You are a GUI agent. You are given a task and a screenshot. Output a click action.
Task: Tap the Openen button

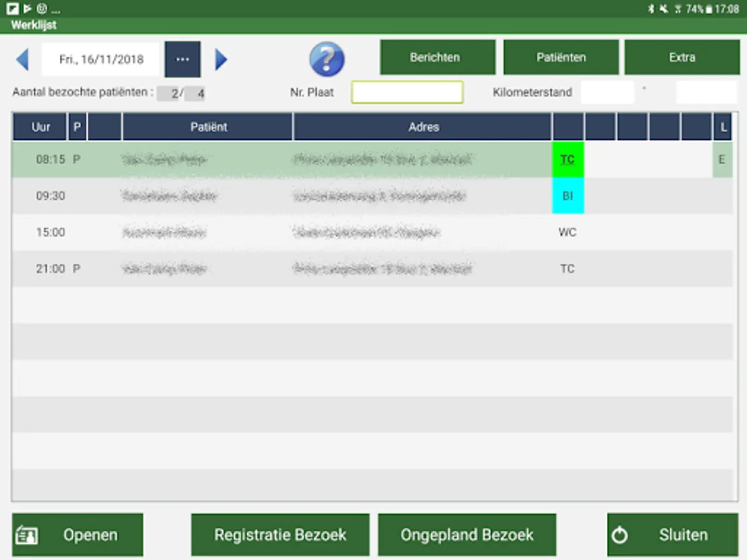(x=78, y=534)
